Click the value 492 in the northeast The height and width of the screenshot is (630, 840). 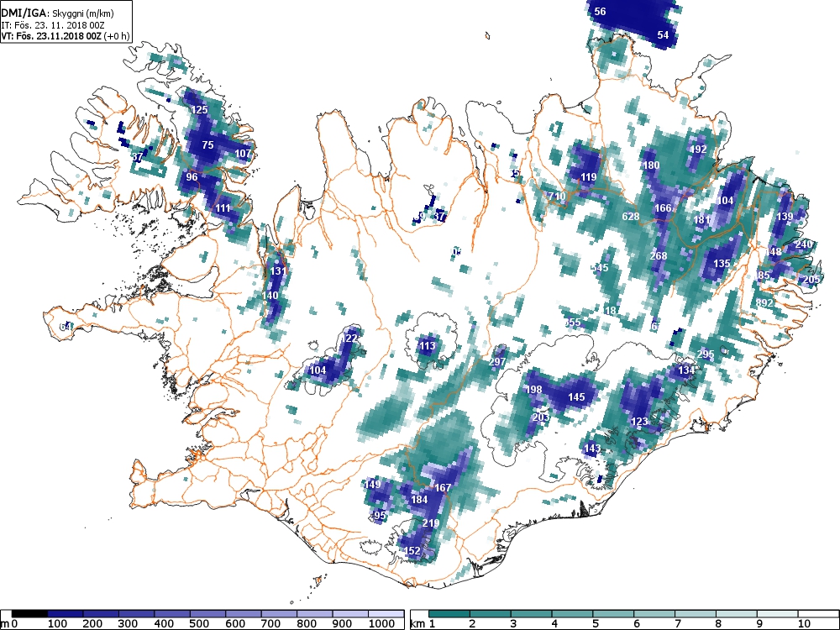698,150
